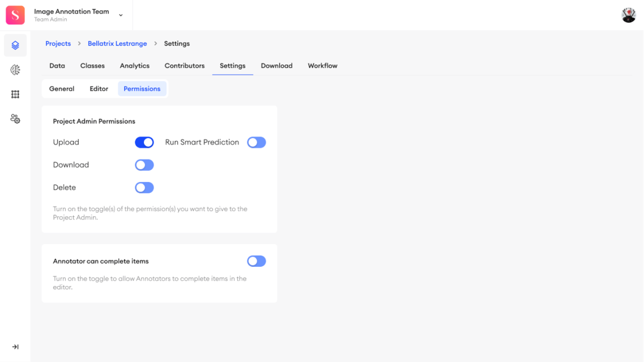Image resolution: width=644 pixels, height=362 pixels.
Task: Navigate to Projects breadcrumb link
Action: click(x=58, y=44)
